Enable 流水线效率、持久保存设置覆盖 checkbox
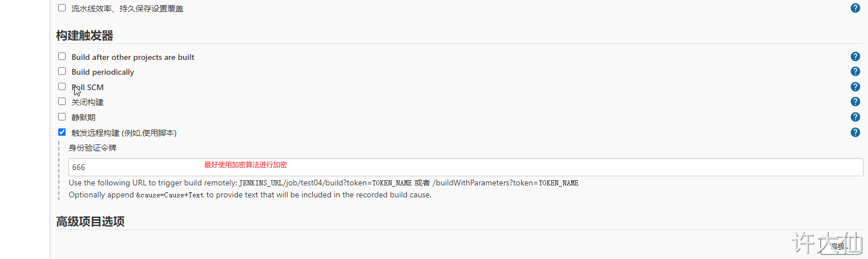 (62, 8)
